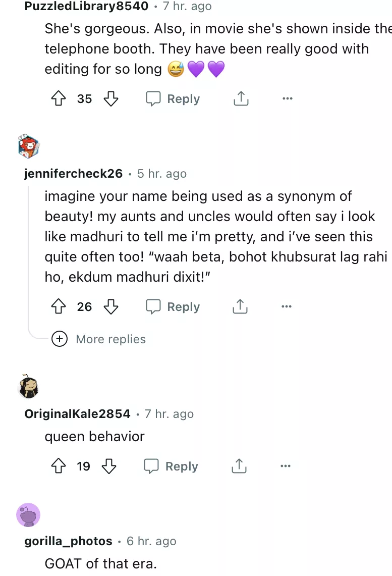Viewport: 392px width, 576px height.
Task: Downvote the comment with 26 votes
Action: 110,307
